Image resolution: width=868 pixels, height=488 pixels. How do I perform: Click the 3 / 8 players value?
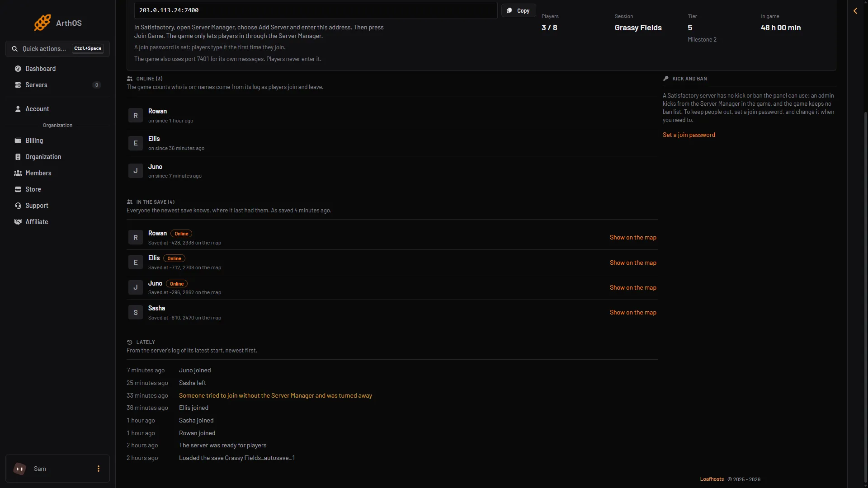tap(549, 28)
